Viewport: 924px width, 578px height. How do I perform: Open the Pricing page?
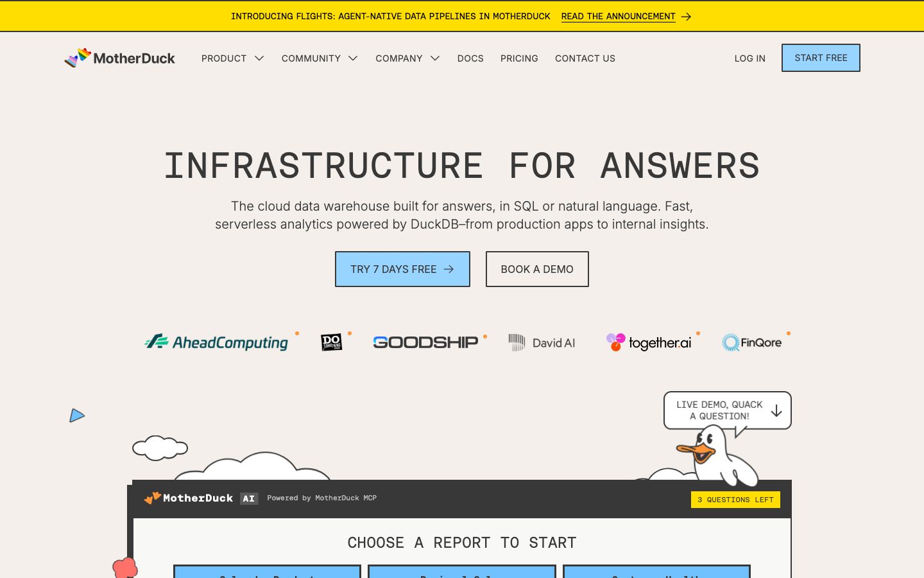[x=519, y=58]
